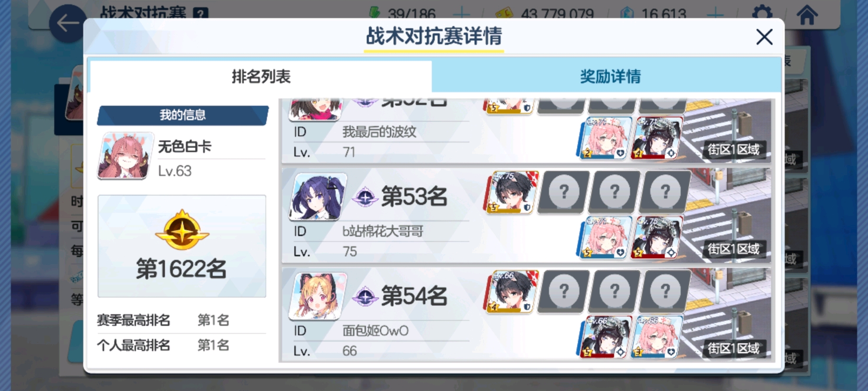Click the plus icon next to 39/186
Viewport: 868px width, 391px height.
(461, 14)
